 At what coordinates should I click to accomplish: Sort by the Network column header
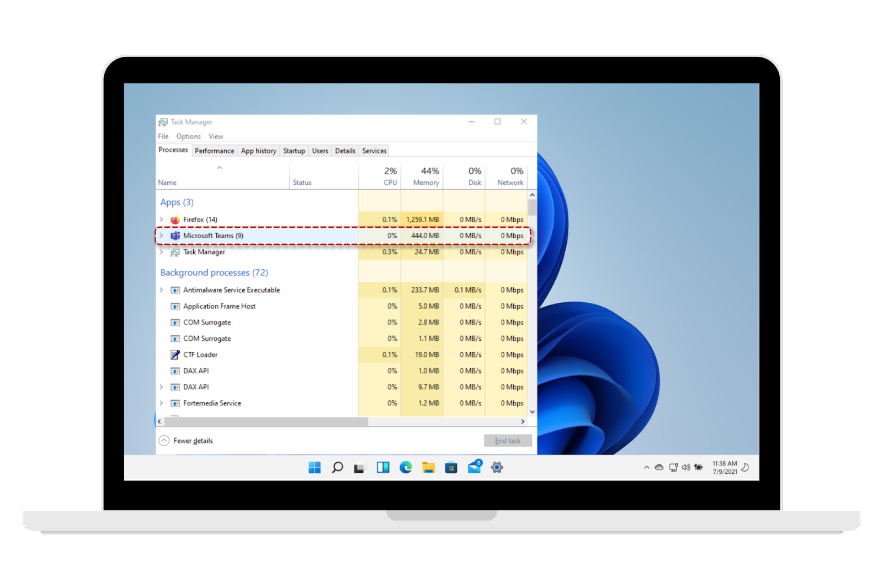point(506,177)
